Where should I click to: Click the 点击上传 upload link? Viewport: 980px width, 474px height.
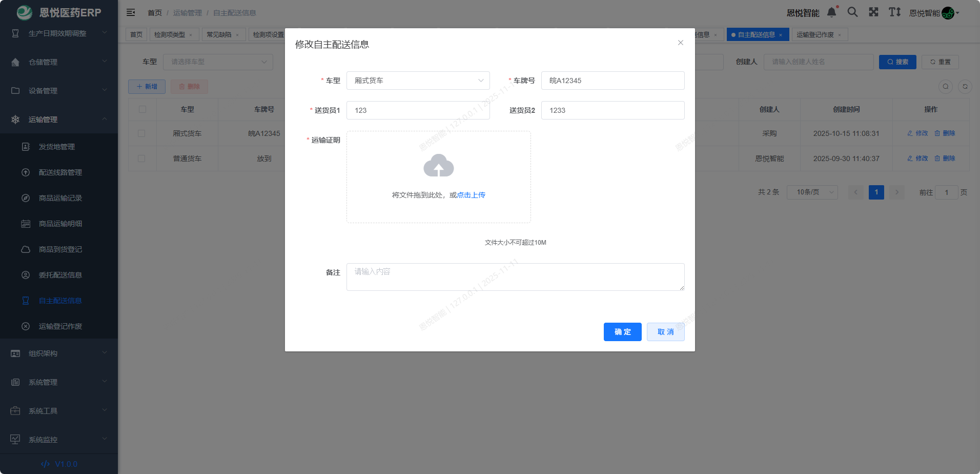coord(470,195)
